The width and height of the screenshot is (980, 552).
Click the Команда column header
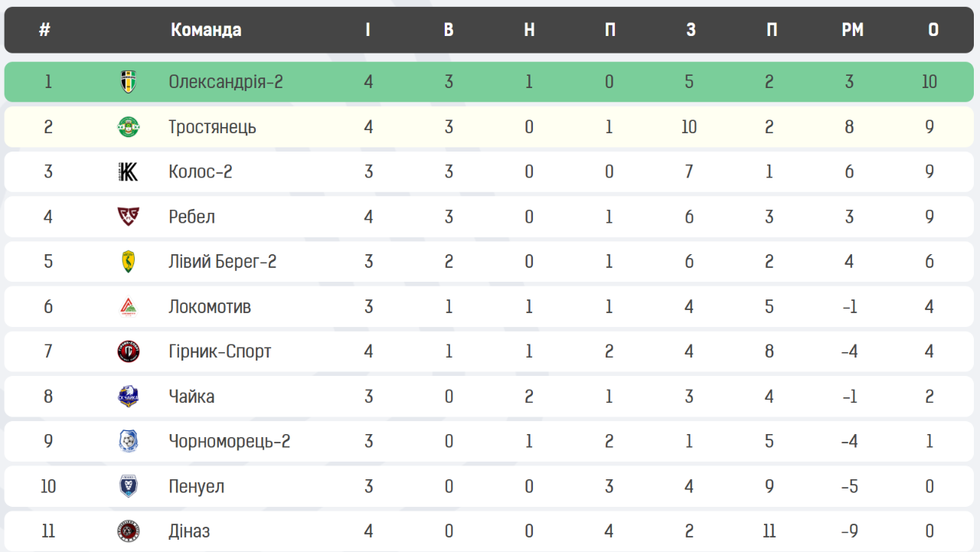click(206, 30)
